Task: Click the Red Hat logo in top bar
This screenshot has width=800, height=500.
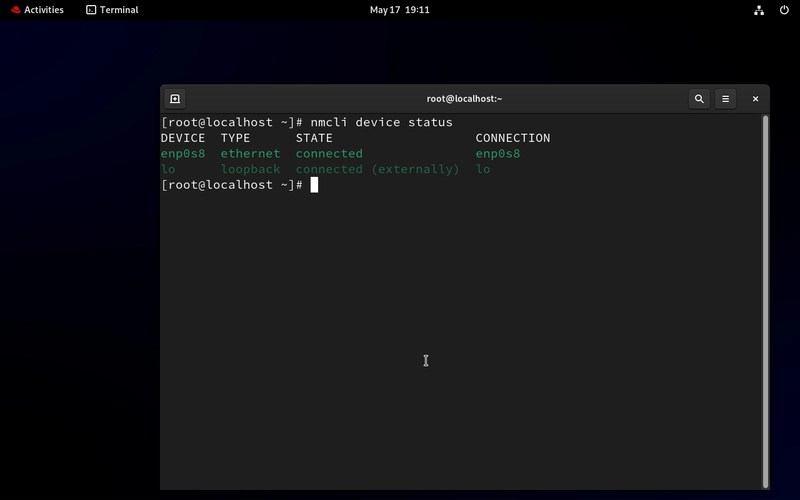Action: [x=16, y=10]
